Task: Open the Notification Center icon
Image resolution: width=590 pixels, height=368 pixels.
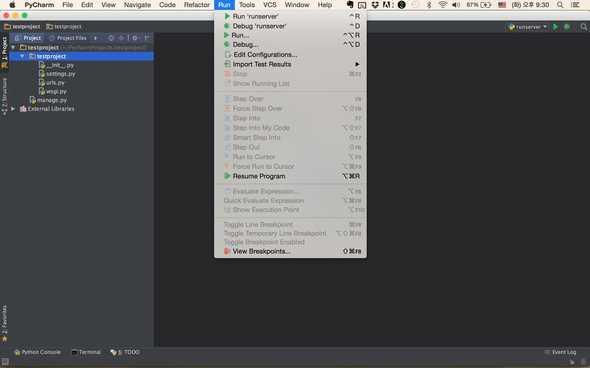Action: (x=575, y=5)
